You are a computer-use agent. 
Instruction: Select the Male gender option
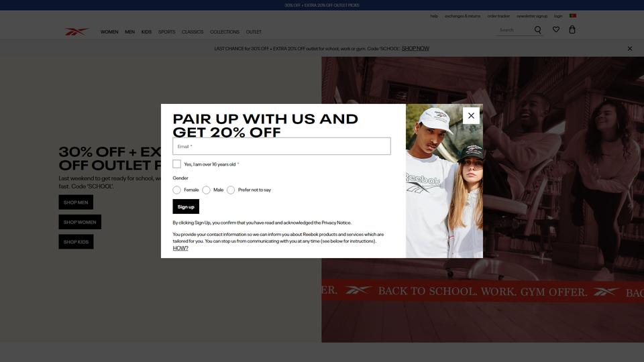click(206, 190)
